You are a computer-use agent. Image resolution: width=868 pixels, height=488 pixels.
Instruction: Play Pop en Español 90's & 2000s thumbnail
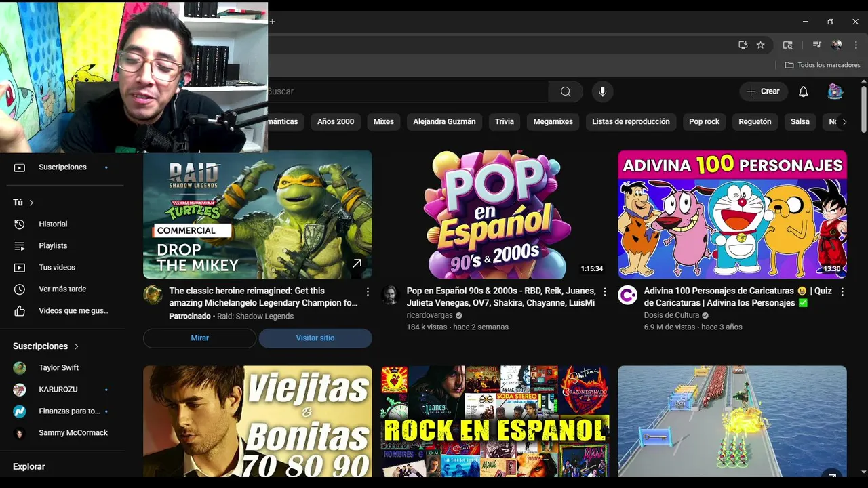(495, 214)
